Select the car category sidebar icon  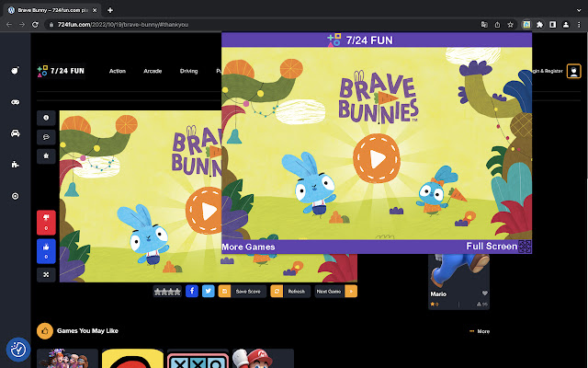[x=16, y=133]
